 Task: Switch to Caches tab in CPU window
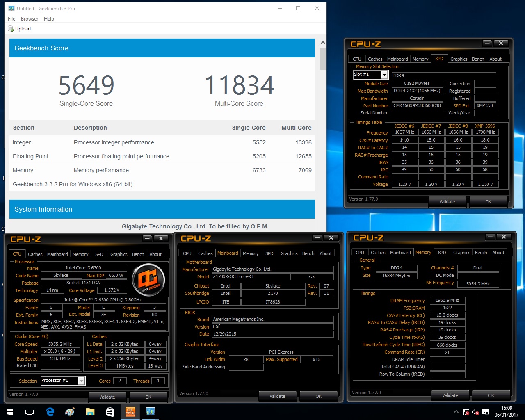pyautogui.click(x=35, y=254)
